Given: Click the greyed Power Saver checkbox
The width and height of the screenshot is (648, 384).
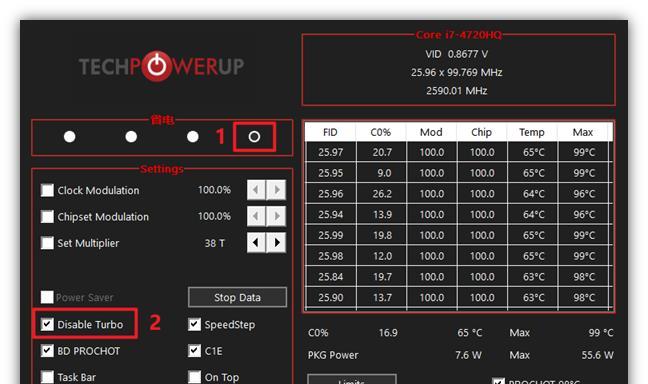Looking at the screenshot, I should [x=48, y=297].
